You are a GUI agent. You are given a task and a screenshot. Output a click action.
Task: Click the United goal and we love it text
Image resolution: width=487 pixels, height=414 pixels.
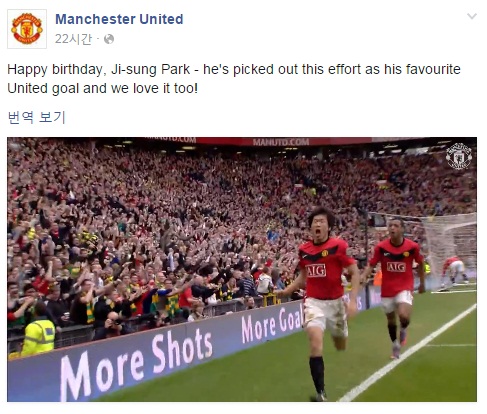pyautogui.click(x=102, y=88)
